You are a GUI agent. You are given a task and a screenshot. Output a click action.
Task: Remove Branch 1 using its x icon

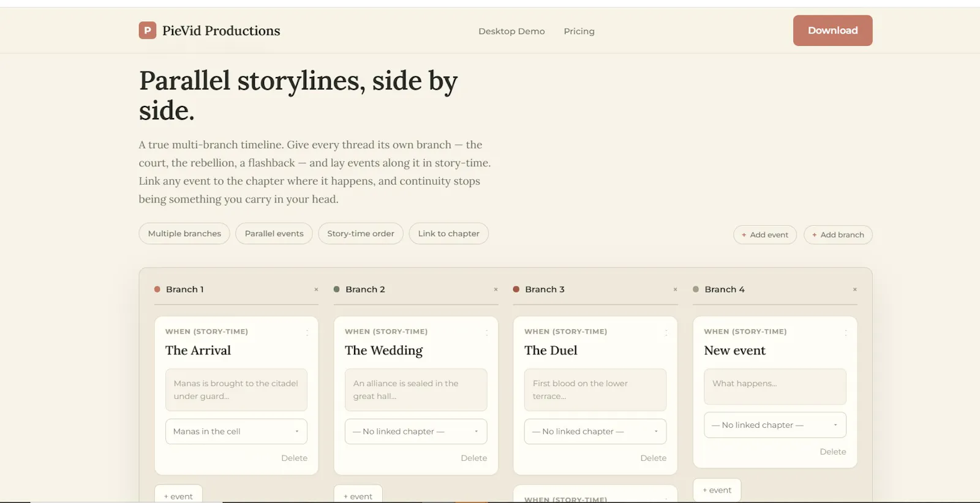(x=316, y=289)
